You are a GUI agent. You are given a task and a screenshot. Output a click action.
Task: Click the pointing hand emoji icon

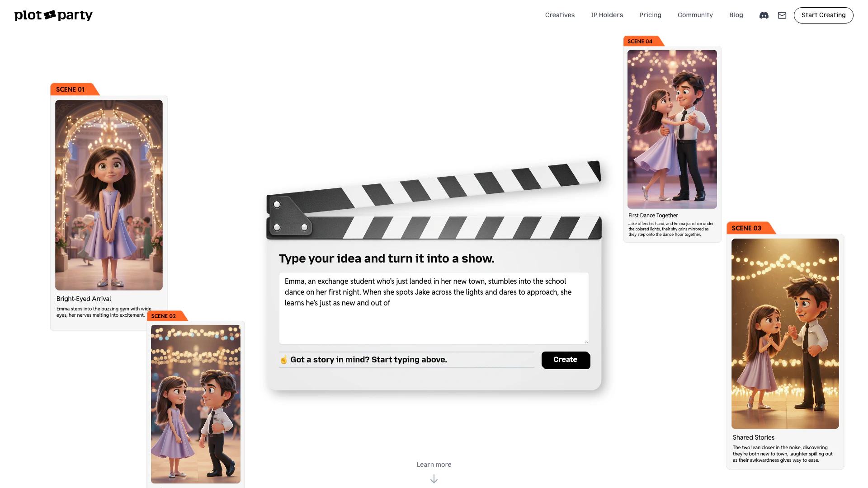click(x=283, y=360)
